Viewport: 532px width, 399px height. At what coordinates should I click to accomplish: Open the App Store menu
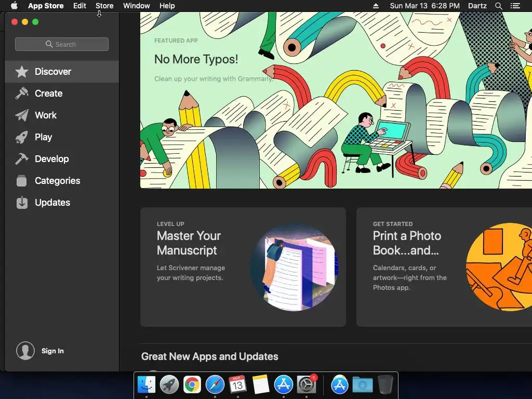tap(46, 6)
